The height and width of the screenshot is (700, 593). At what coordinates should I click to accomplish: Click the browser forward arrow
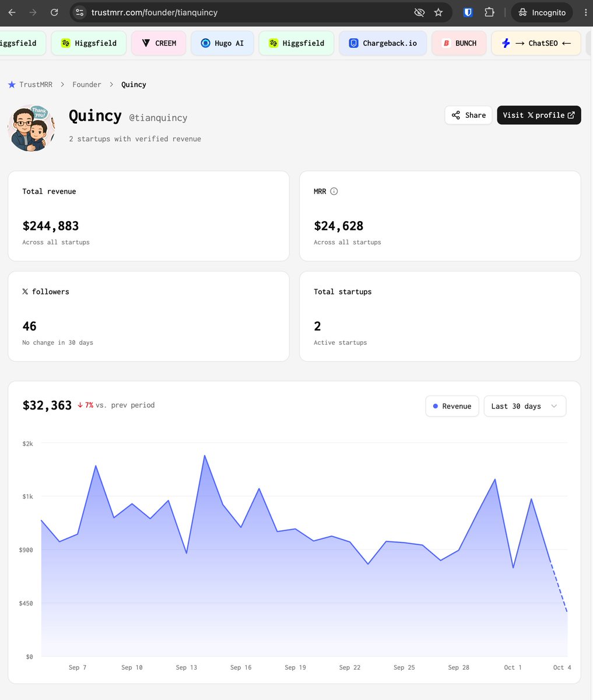(33, 12)
